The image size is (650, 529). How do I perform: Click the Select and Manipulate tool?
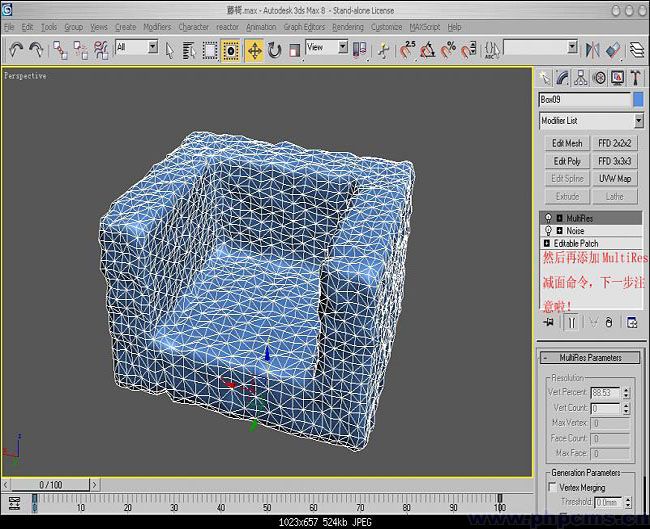[x=384, y=51]
